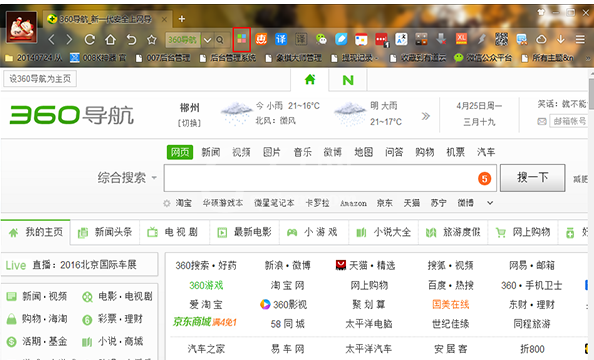Click the 360导航 logo
Image resolution: width=594 pixels, height=360 pixels.
(72, 115)
